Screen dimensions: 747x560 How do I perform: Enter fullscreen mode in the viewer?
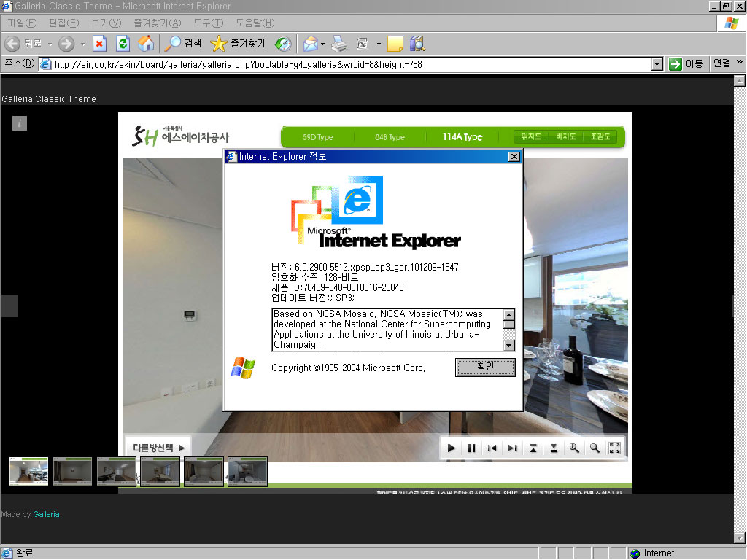click(x=614, y=448)
